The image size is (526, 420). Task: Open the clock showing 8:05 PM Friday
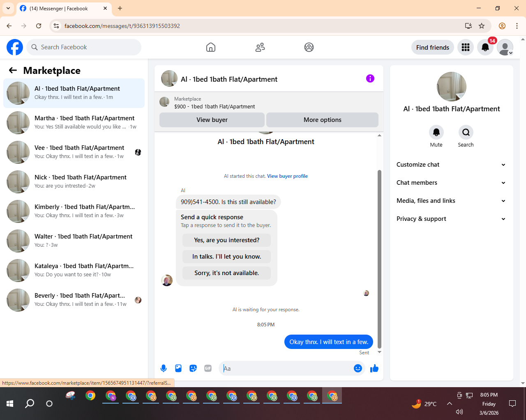click(489, 404)
